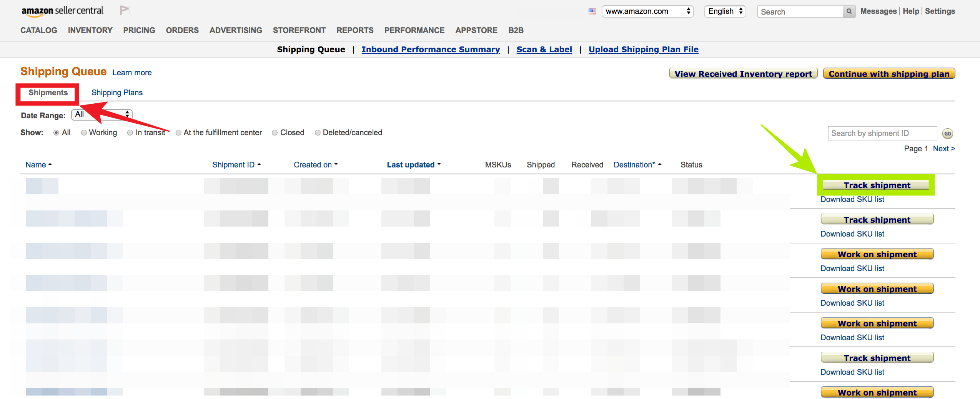Open the STOREFRONT menu
Image resolution: width=980 pixels, height=399 pixels.
tap(299, 30)
